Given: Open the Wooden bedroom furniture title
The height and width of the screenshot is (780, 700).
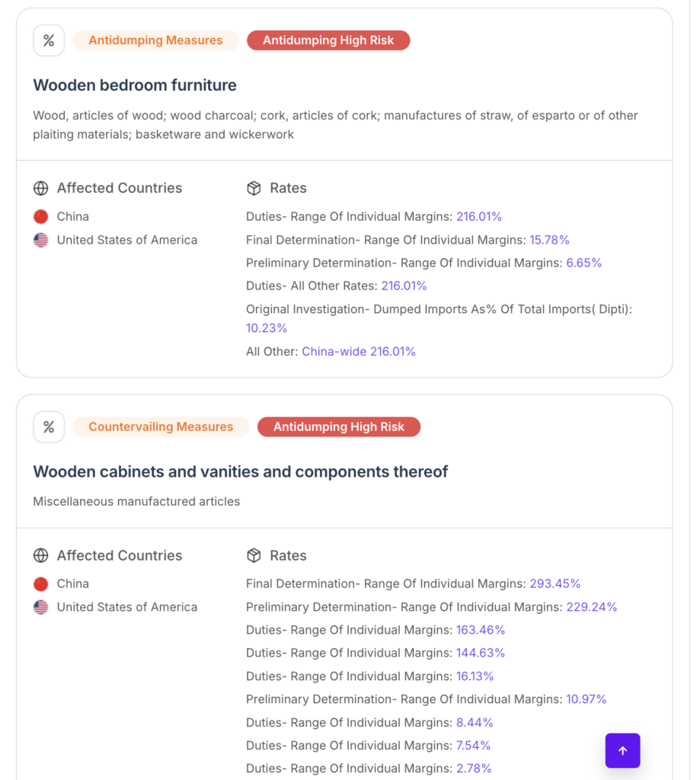Looking at the screenshot, I should coord(135,85).
